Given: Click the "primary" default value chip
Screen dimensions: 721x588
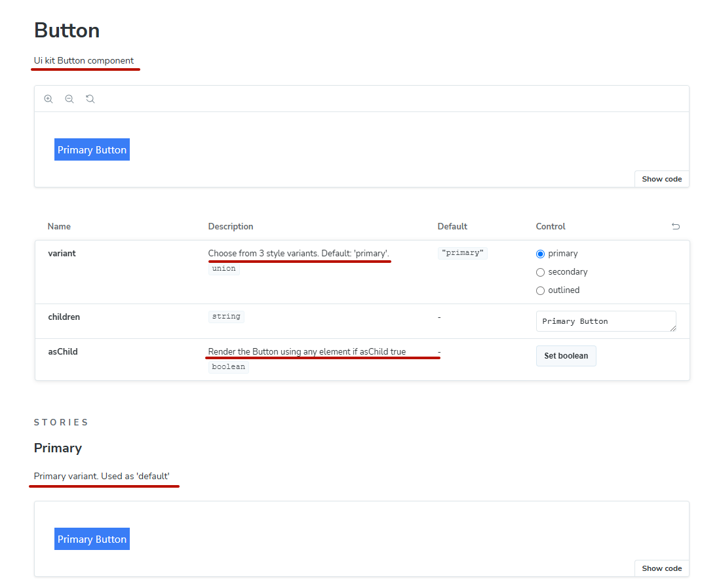Looking at the screenshot, I should (463, 253).
